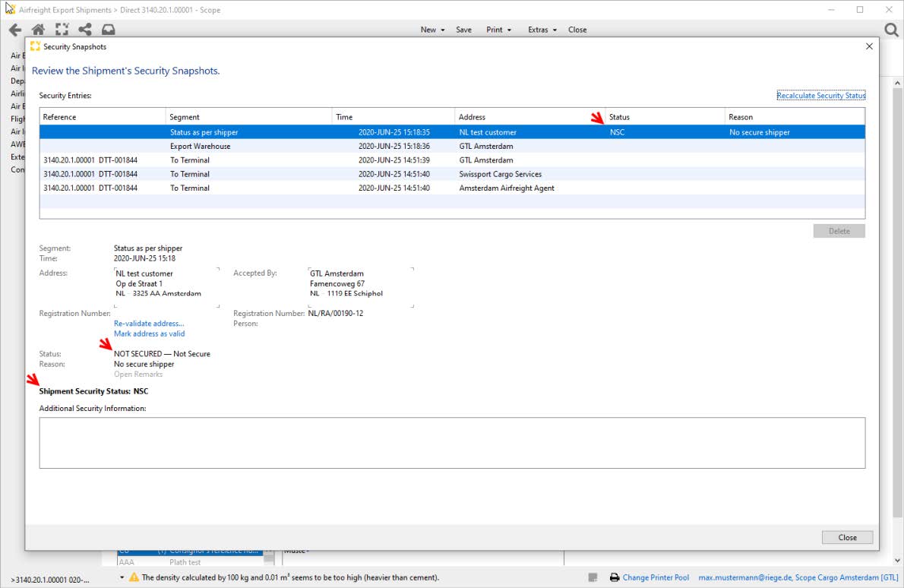Click the registration number 'NL/RA/00190-12'
Image resolution: width=904 pixels, height=588 pixels.
[336, 313]
